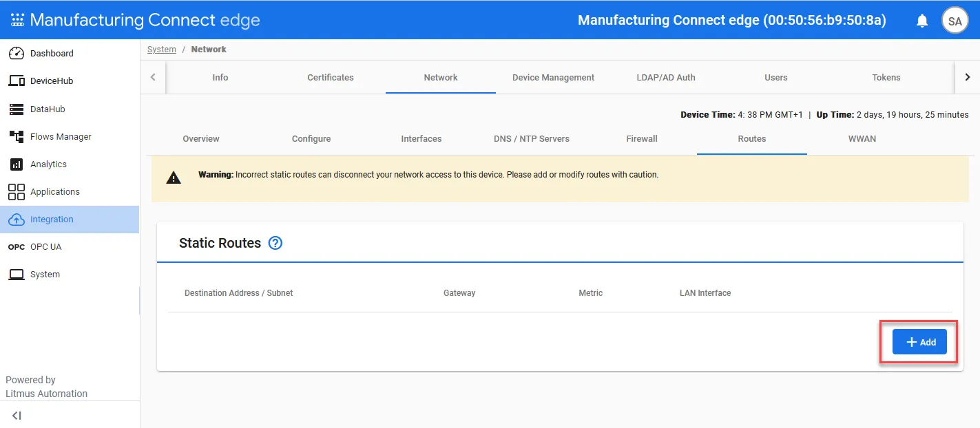The width and height of the screenshot is (980, 428).
Task: Click the System laptop icon
Action: [17, 275]
